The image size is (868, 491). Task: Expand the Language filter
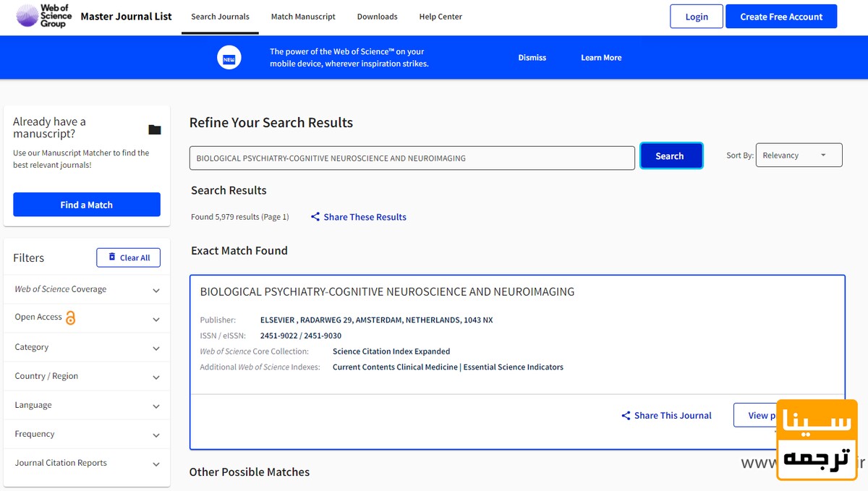[x=87, y=405]
